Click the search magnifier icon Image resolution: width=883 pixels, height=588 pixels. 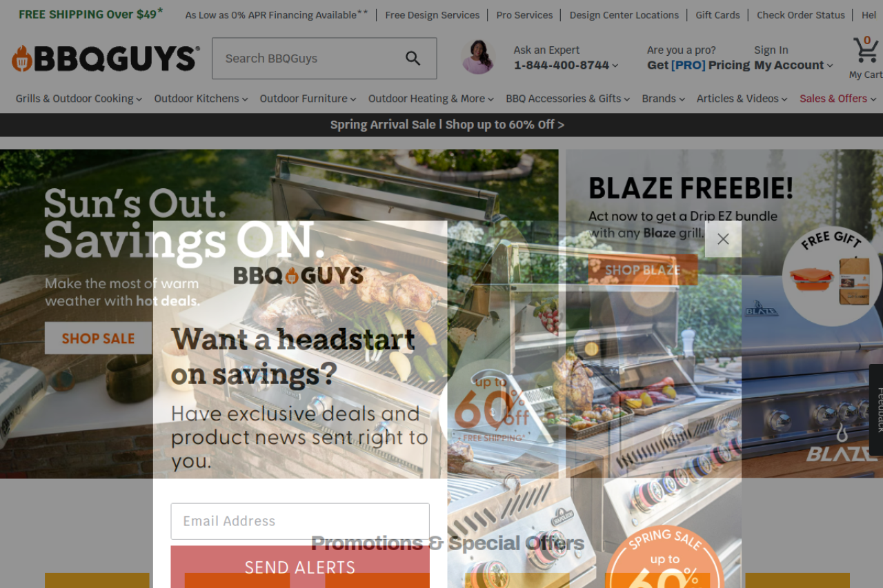pyautogui.click(x=413, y=59)
